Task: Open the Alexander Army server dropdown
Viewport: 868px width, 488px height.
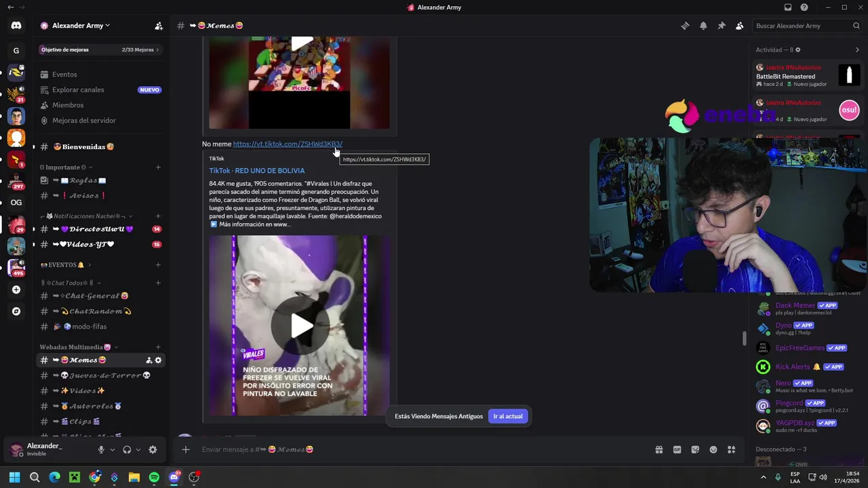Action: pos(75,26)
